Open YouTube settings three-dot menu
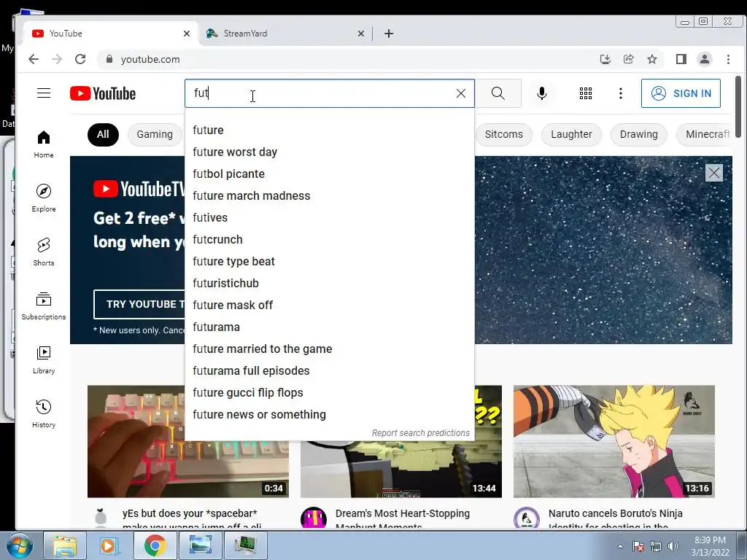This screenshot has height=560, width=747. coord(620,93)
